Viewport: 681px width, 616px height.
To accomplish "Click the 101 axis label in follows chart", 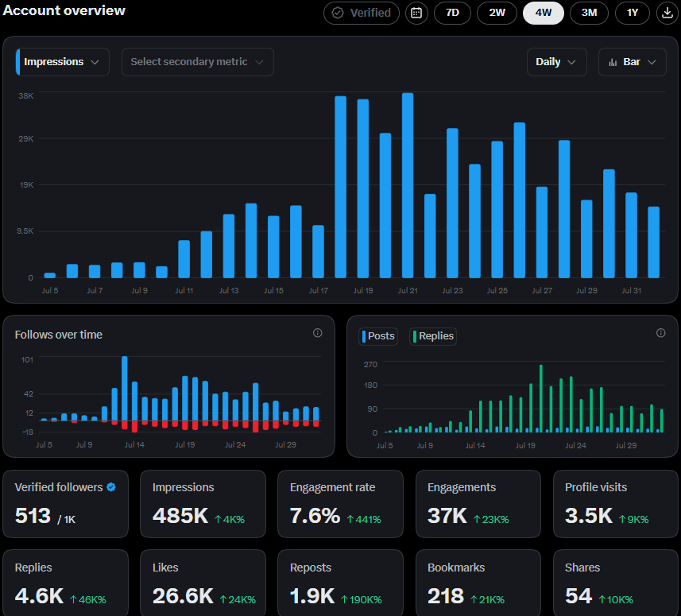I will click(x=27, y=360).
